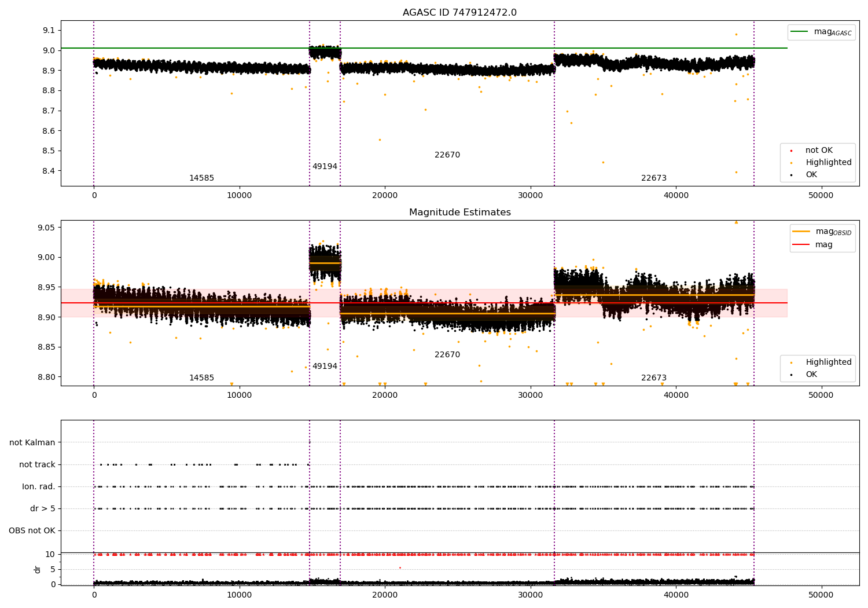Click the 8.85 y-axis tick label
This screenshot has height=608, width=868.
[x=47, y=347]
